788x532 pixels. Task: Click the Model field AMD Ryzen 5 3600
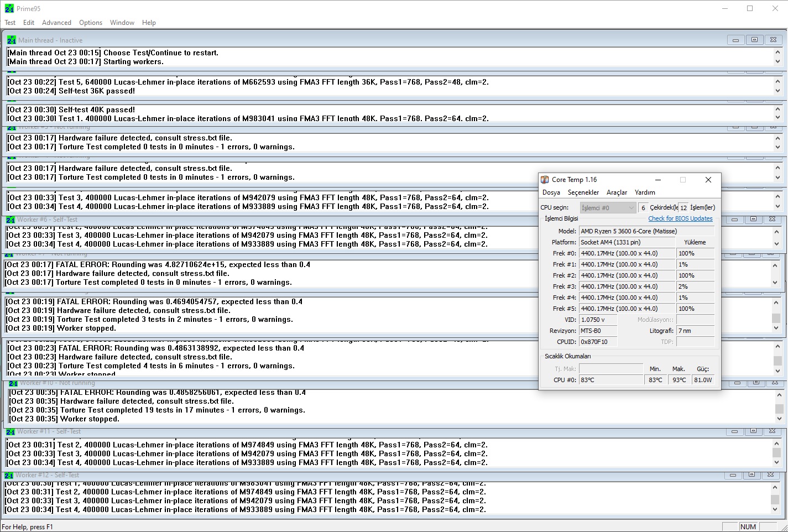(x=646, y=231)
